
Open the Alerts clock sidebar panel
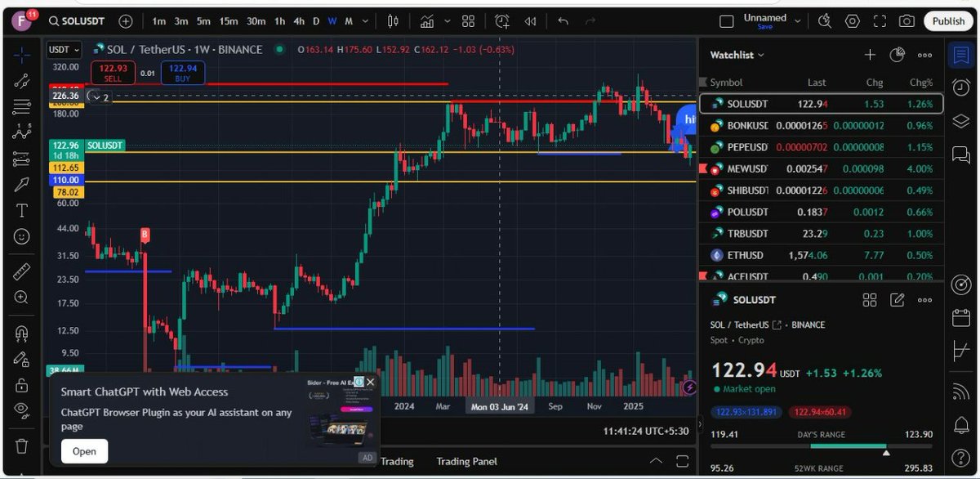click(960, 87)
